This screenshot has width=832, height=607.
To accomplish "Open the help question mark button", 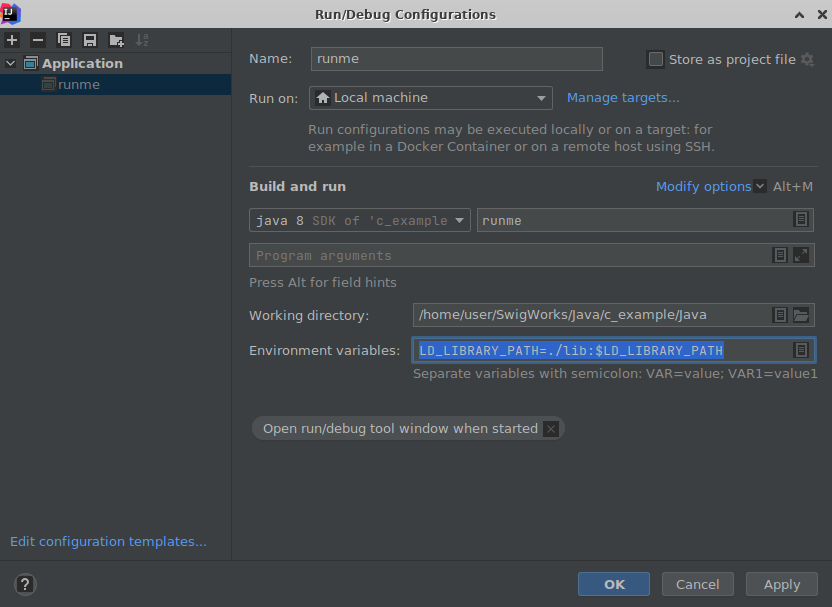I will pyautogui.click(x=26, y=585).
